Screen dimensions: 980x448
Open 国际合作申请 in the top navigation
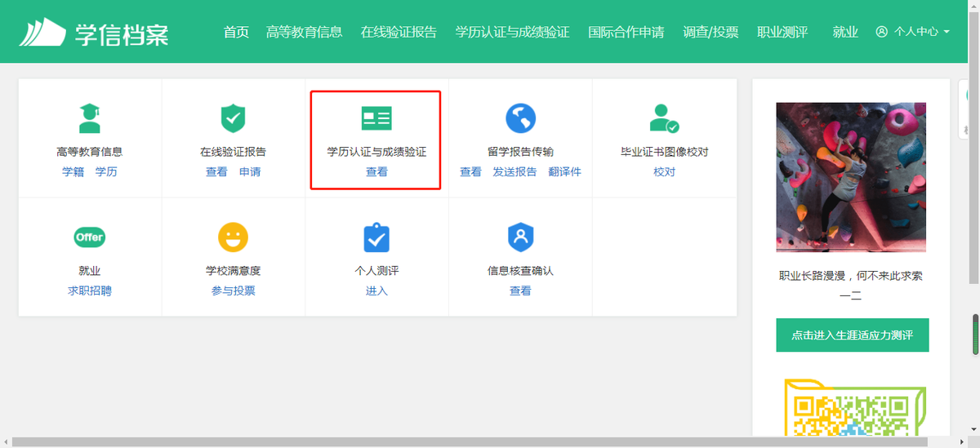(626, 32)
